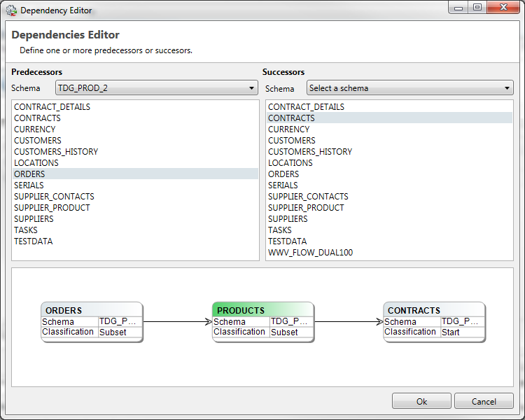Choose LOCATIONS in the Successors list
Viewport: 525px width, 420px height.
tap(290, 163)
